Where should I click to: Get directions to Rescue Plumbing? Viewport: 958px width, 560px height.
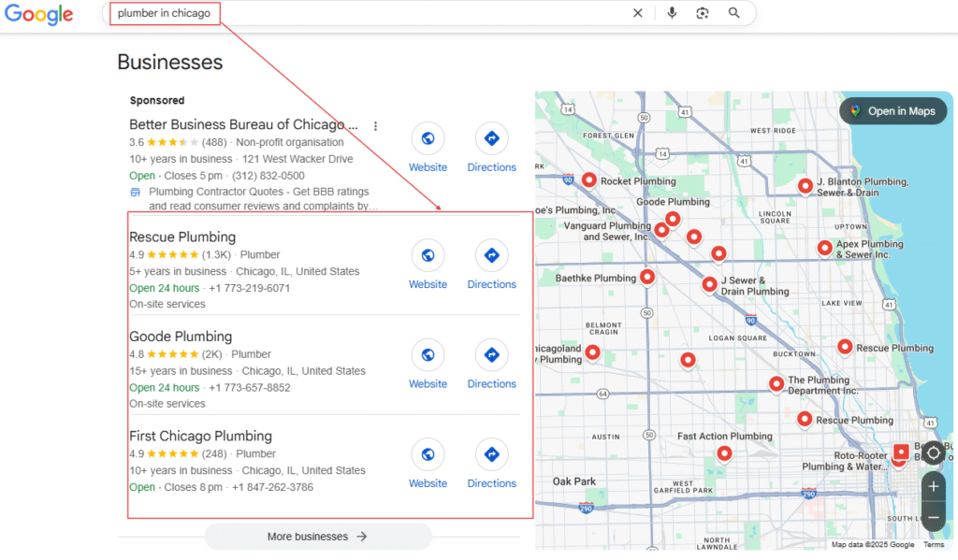click(492, 255)
